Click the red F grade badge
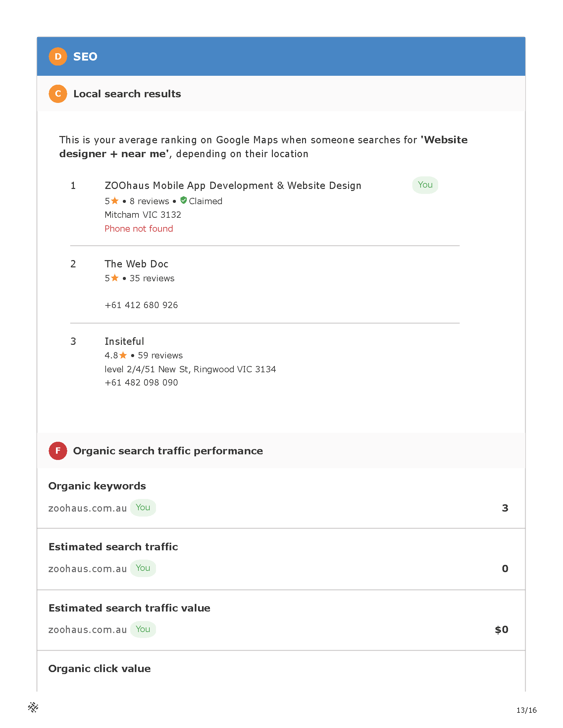This screenshot has width=563, height=728. point(58,451)
